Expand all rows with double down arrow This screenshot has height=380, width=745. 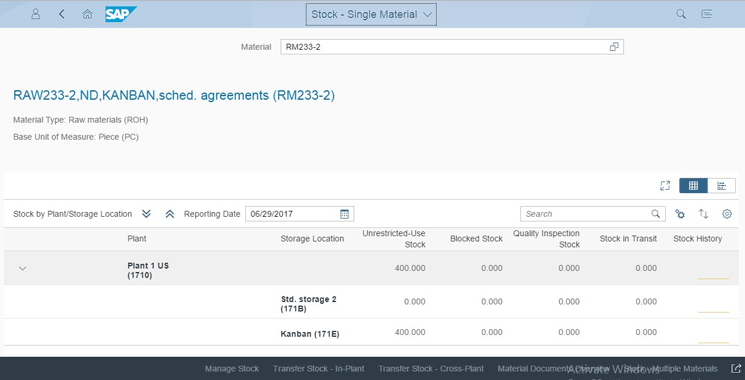(x=146, y=214)
